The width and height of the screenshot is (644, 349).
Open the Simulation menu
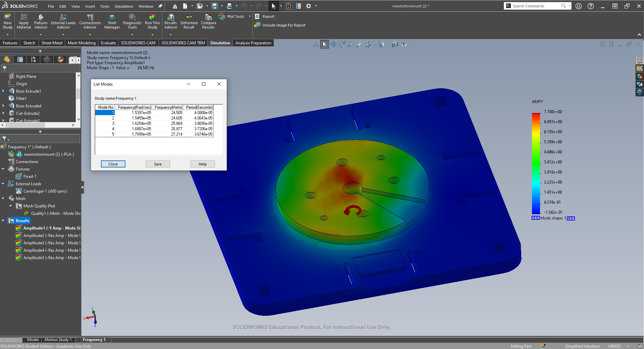124,6
